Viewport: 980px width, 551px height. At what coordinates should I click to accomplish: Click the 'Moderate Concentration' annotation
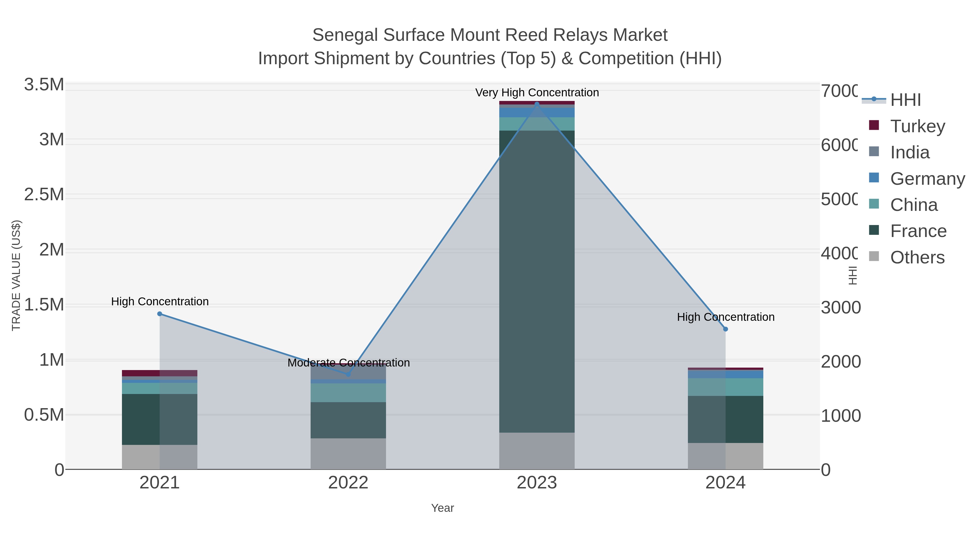(348, 363)
